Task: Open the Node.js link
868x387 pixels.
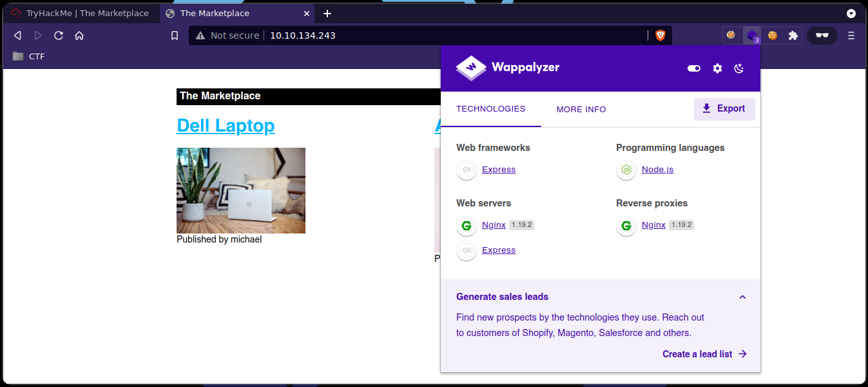Action: click(x=657, y=170)
